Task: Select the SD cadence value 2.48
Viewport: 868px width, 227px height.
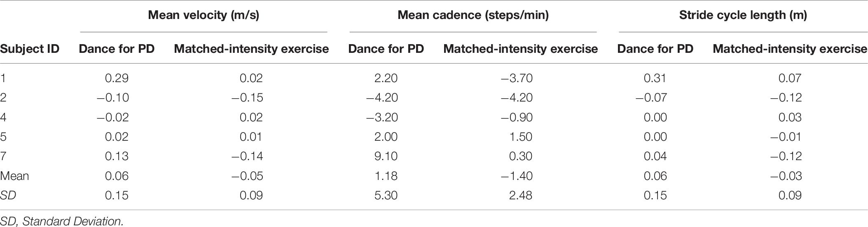Action: 520,195
